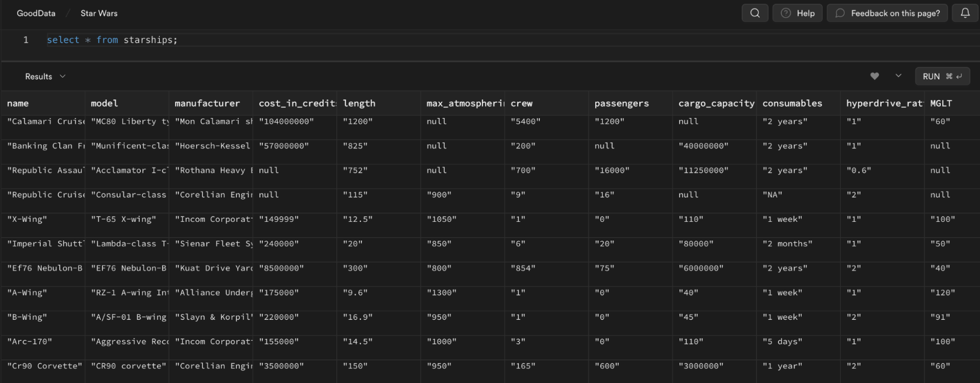Select the consumables column header

[x=798, y=103]
